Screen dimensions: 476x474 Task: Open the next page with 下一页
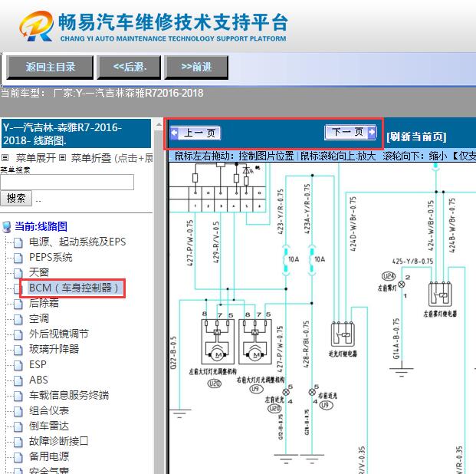coord(350,132)
